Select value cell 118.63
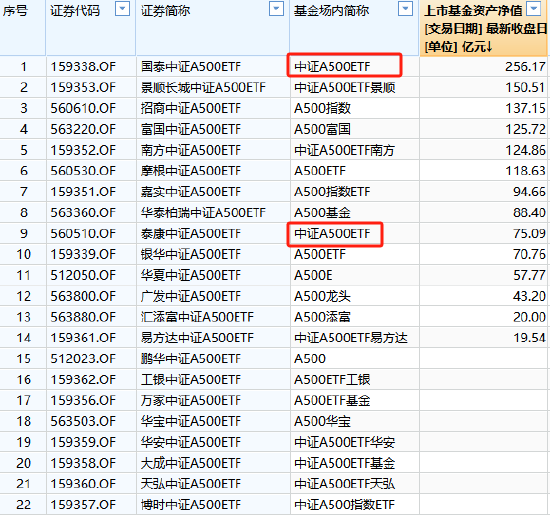Screen dimensions: 550x515 [x=484, y=171]
